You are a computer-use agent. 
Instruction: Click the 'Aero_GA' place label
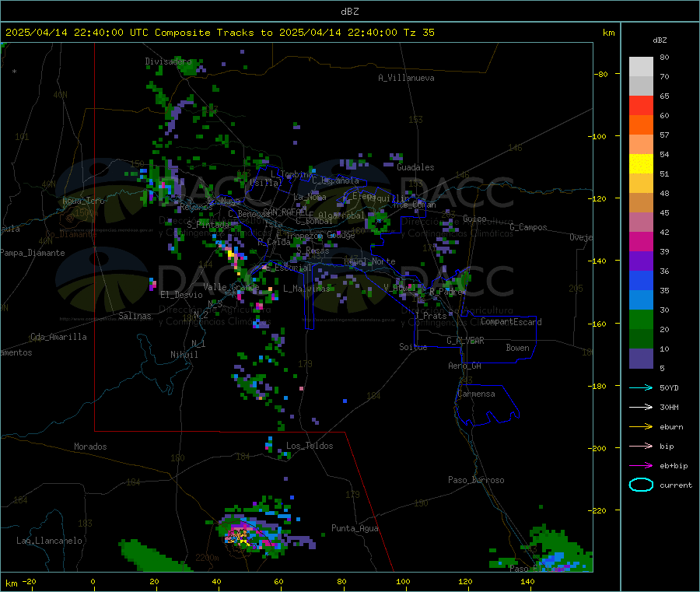click(465, 366)
